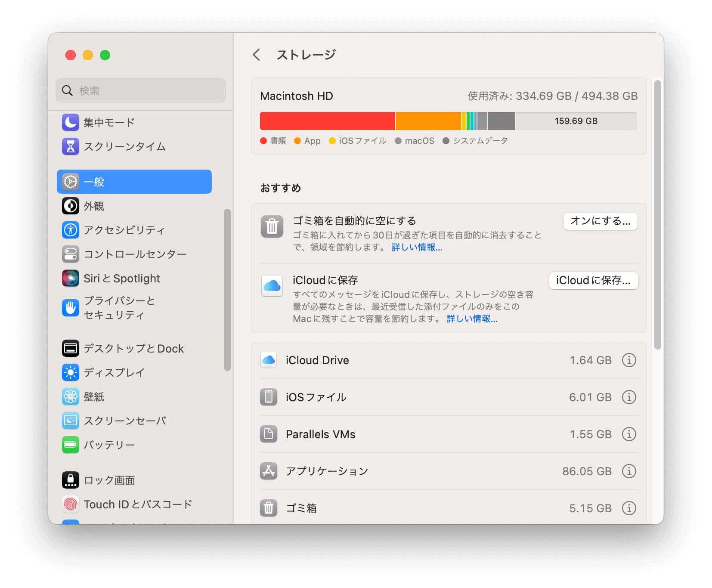
Task: Show info for iOSファイル row
Action: (x=629, y=397)
